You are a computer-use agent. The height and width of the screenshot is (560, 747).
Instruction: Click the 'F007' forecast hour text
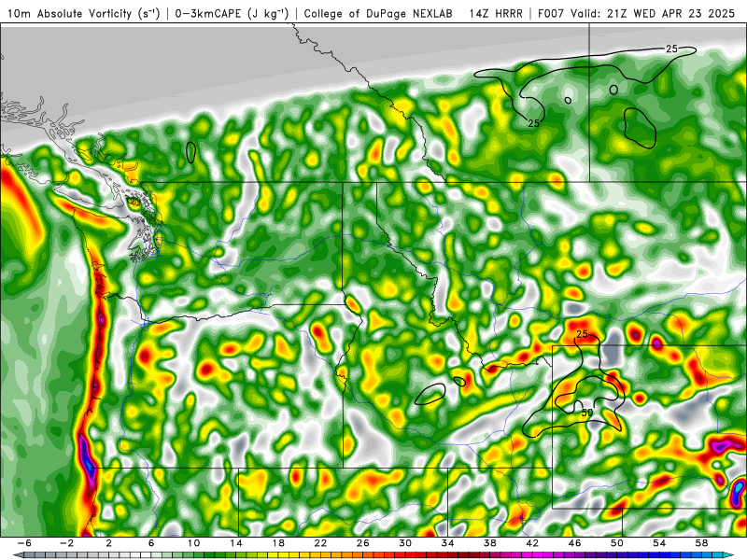[553, 14]
